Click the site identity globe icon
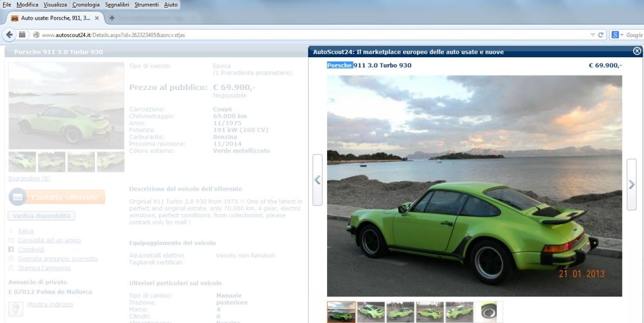 pos(36,35)
